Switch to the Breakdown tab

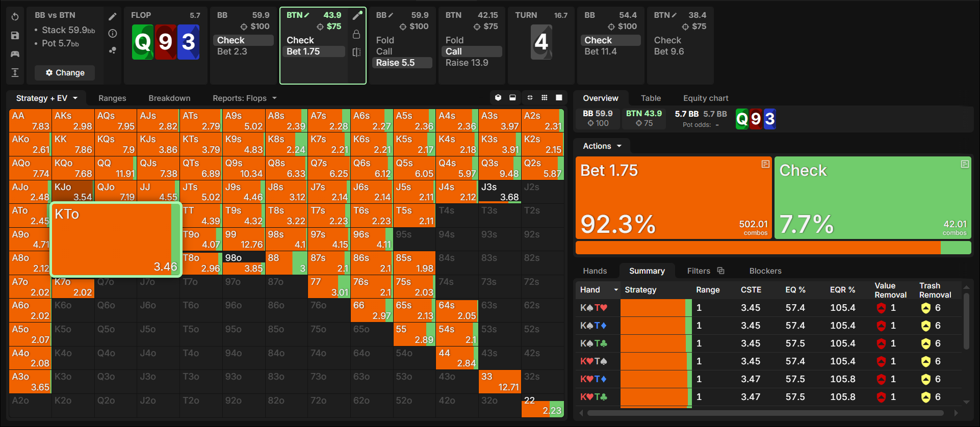(169, 98)
